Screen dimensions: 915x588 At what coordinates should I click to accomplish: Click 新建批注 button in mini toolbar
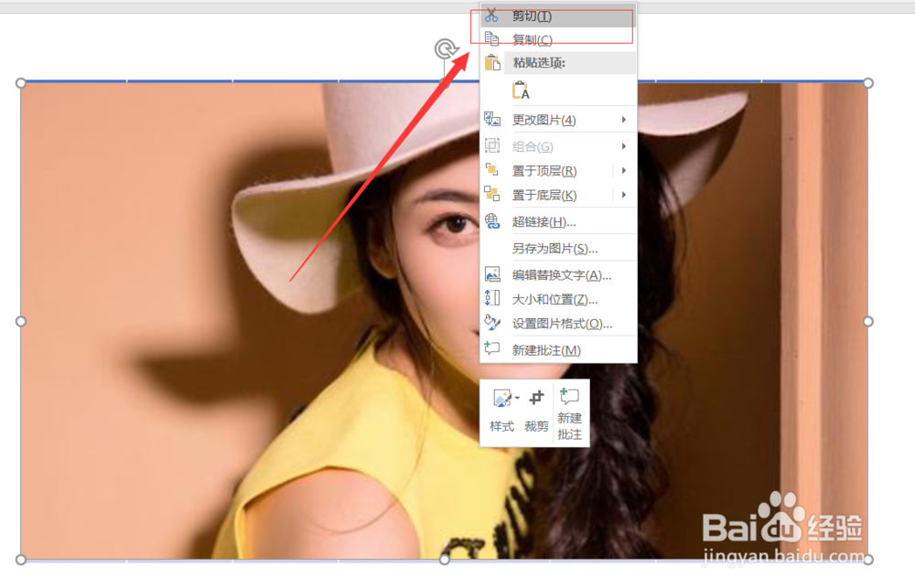coord(569,413)
